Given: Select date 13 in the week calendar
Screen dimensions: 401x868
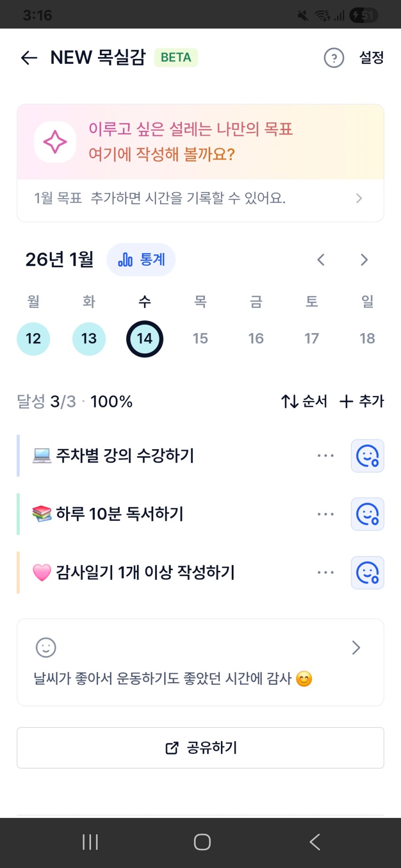Looking at the screenshot, I should [x=89, y=339].
